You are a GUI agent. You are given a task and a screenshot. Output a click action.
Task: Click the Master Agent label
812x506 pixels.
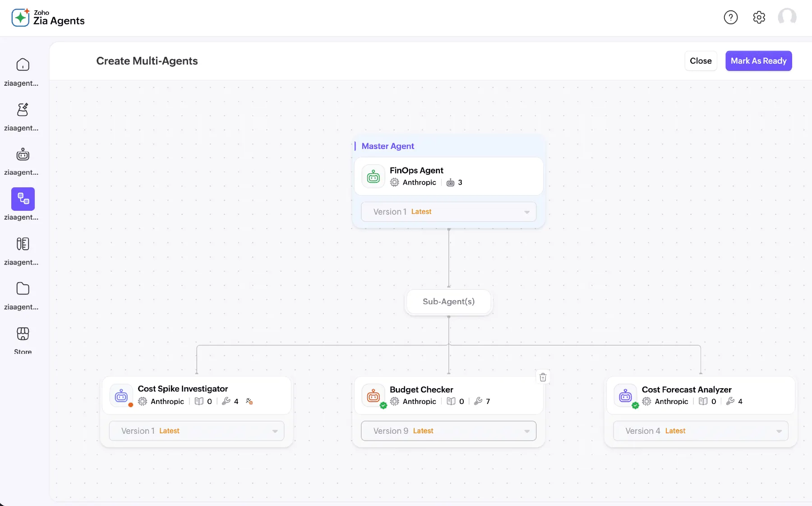(x=388, y=146)
